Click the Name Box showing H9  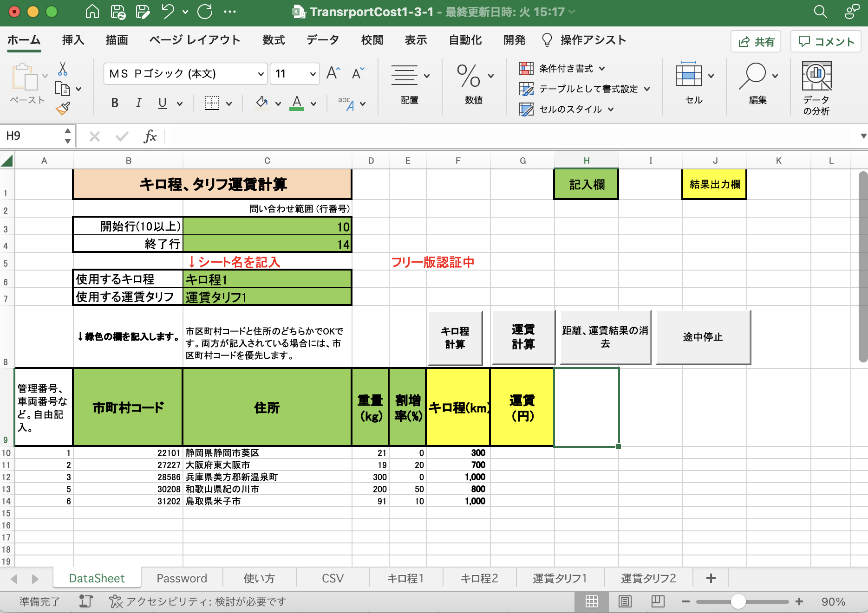pos(33,136)
